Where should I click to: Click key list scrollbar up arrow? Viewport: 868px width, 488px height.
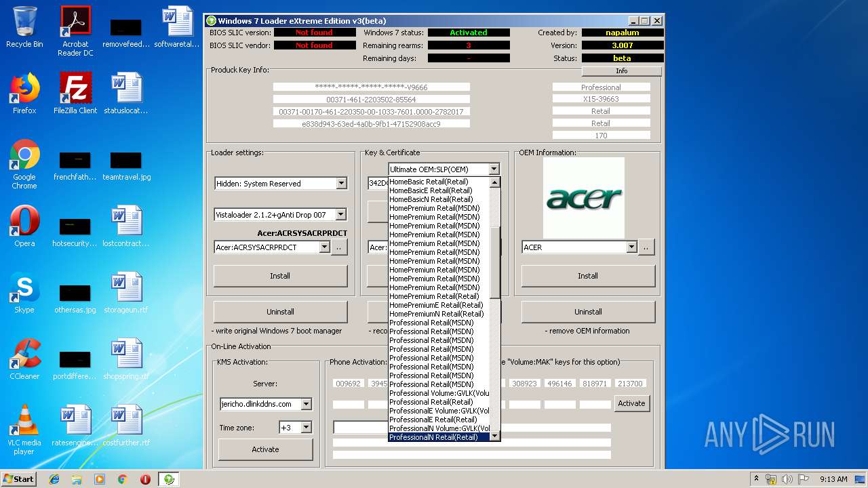click(x=494, y=182)
